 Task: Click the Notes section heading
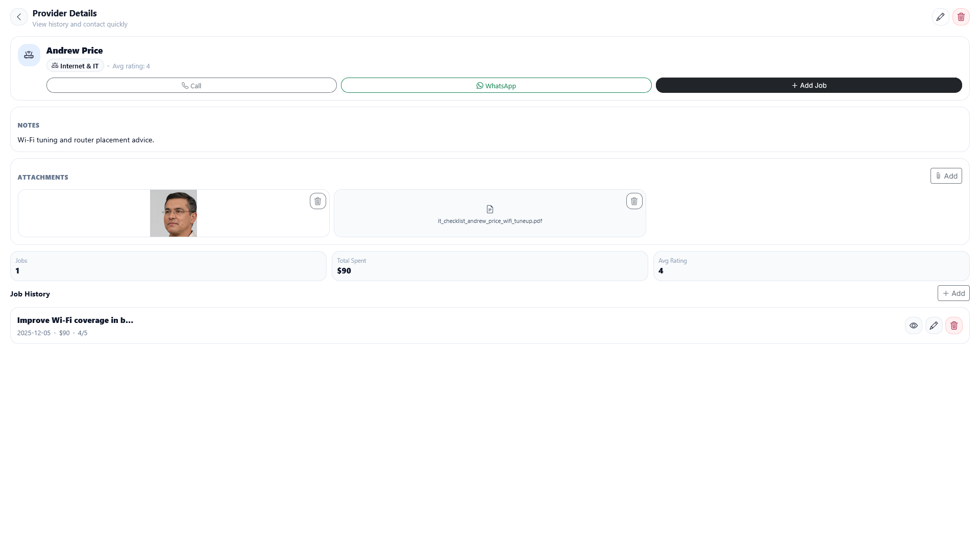point(29,125)
